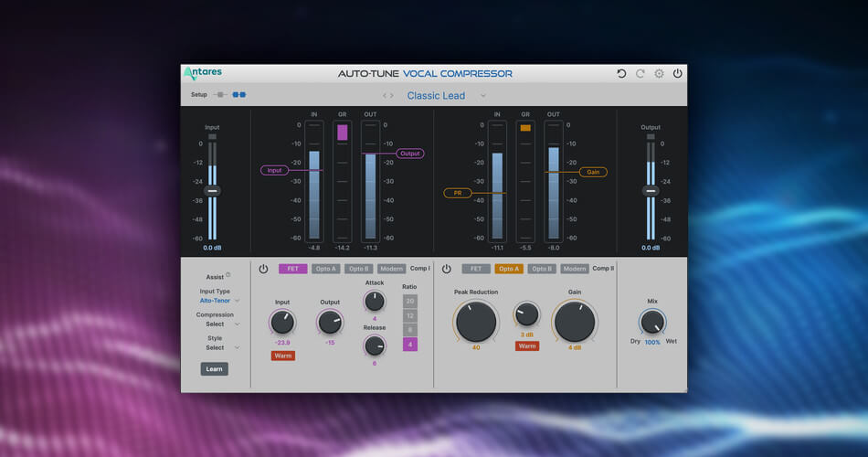Click the Peak Reduction value 40
Screen dimensions: 868x457
tap(475, 347)
